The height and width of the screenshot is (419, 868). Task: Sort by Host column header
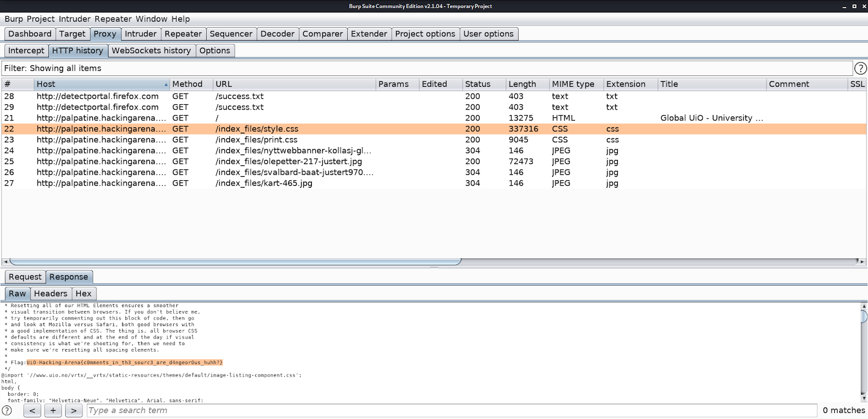102,84
